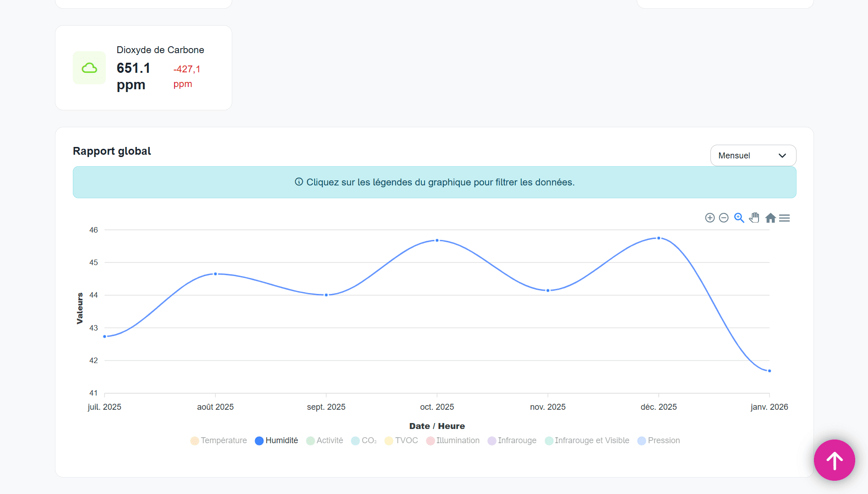Click the chart zoom in plus icon

pyautogui.click(x=710, y=218)
